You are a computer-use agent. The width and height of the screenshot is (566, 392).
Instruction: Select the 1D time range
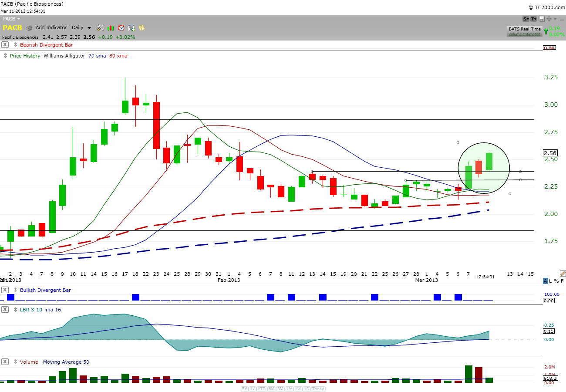click(307, 389)
